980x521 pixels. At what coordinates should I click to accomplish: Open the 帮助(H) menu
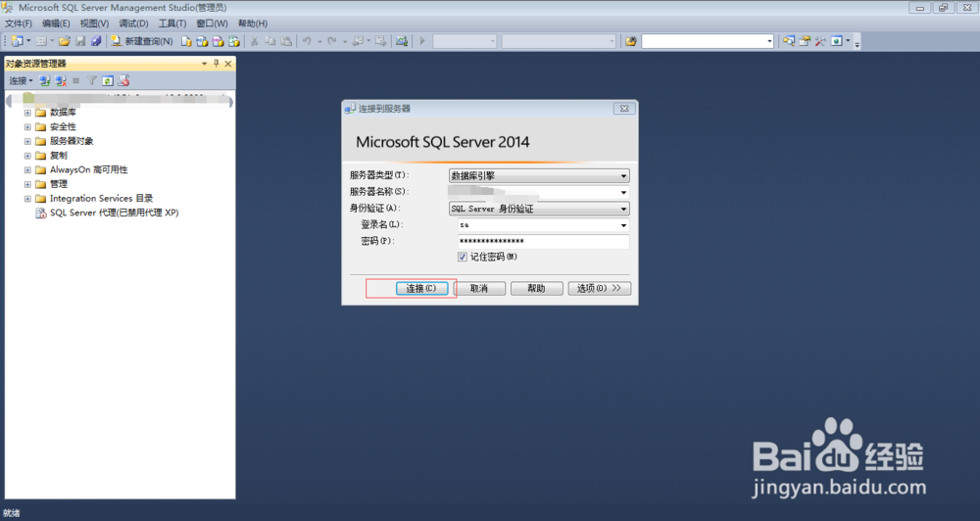click(253, 24)
